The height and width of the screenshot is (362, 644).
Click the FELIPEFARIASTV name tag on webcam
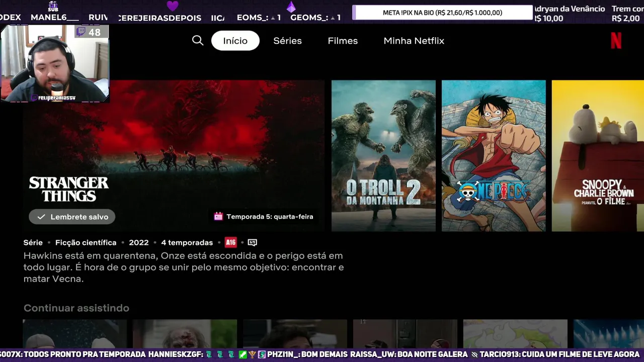point(53,98)
